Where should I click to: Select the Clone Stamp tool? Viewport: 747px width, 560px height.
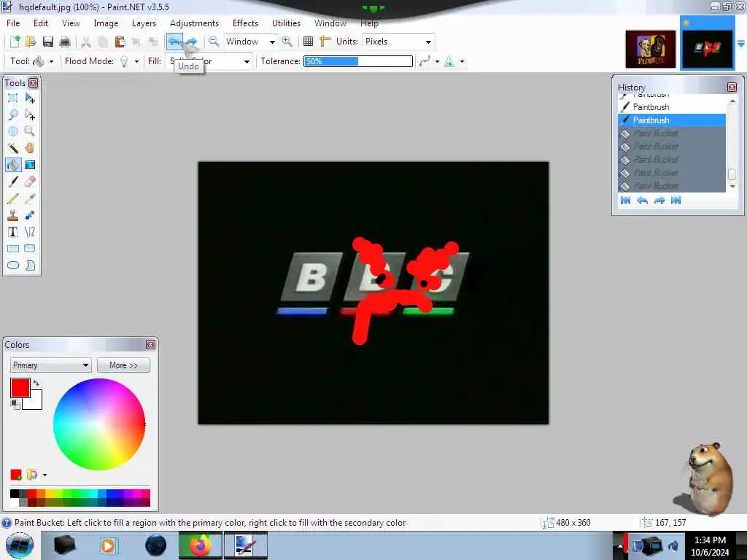[x=13, y=215]
